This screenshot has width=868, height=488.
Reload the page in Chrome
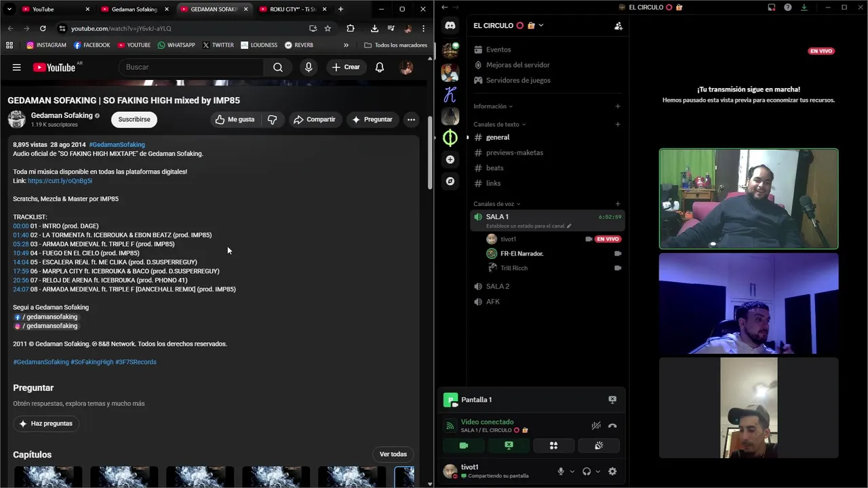click(43, 28)
